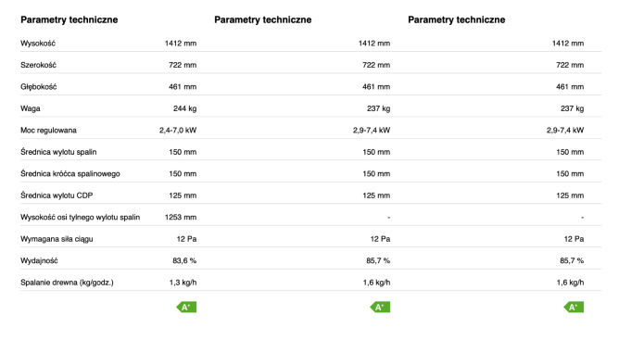This screenshot has width=644, height=340.
Task: Click Średnica wylotu spalin label
Action: coord(58,152)
